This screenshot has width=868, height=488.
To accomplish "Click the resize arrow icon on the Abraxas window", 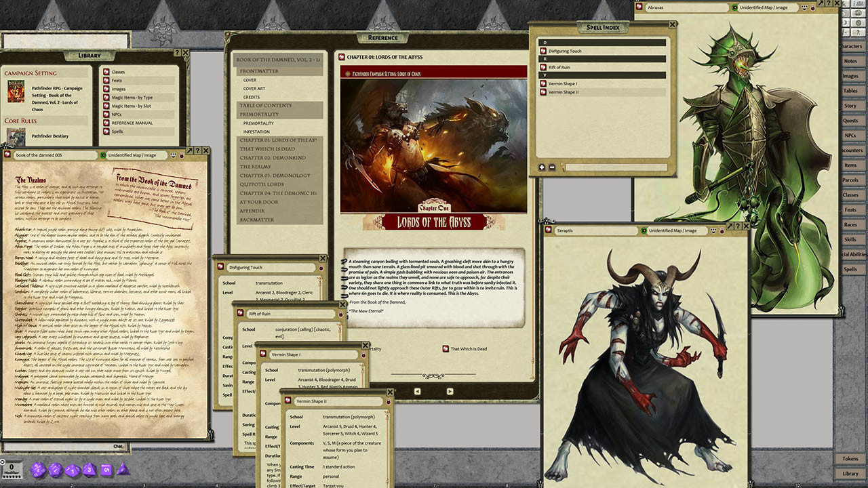I will click(821, 3).
